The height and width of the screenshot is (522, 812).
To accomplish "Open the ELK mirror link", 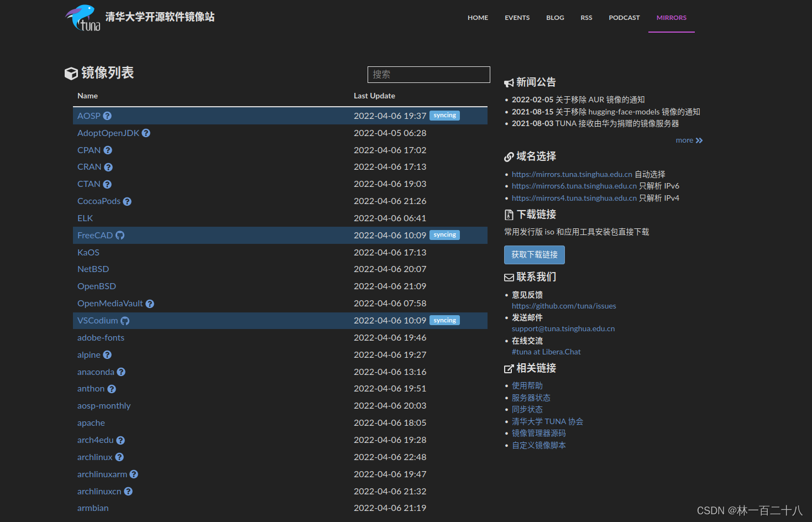I will 85,218.
